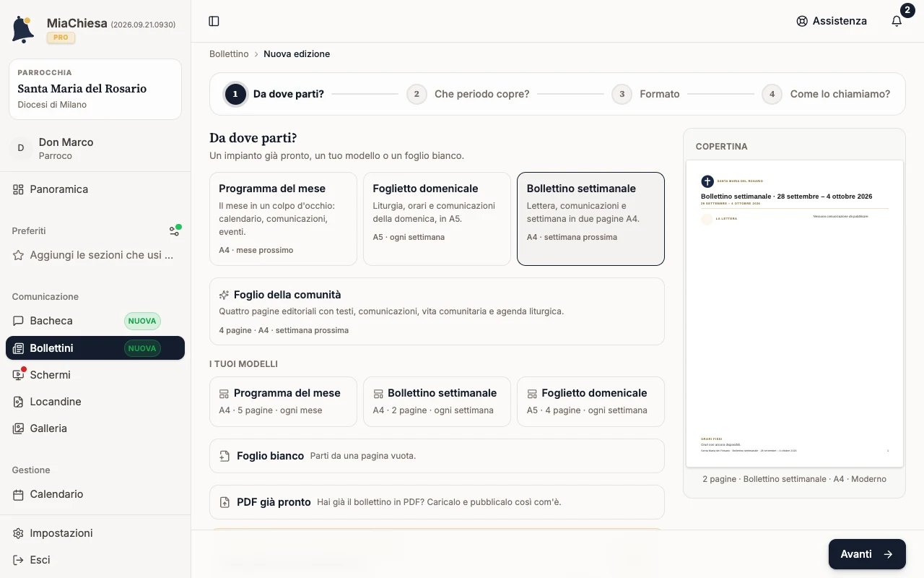Open Assistenza support

831,21
